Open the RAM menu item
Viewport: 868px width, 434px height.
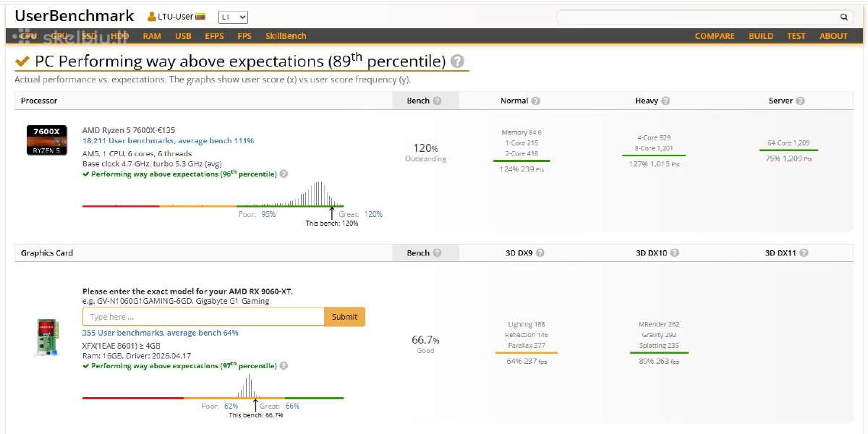[x=152, y=36]
